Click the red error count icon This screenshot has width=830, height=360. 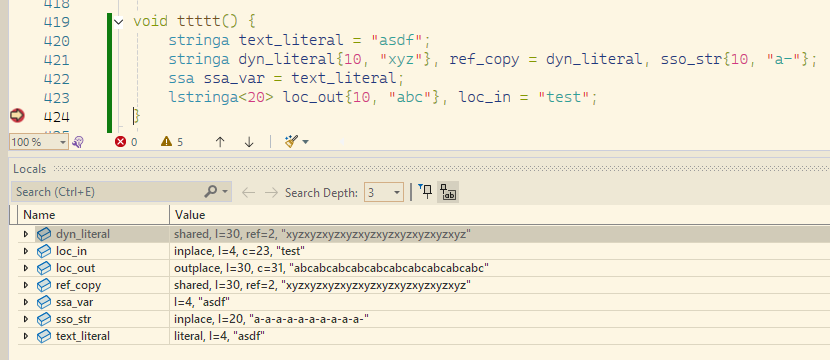pyautogui.click(x=121, y=141)
